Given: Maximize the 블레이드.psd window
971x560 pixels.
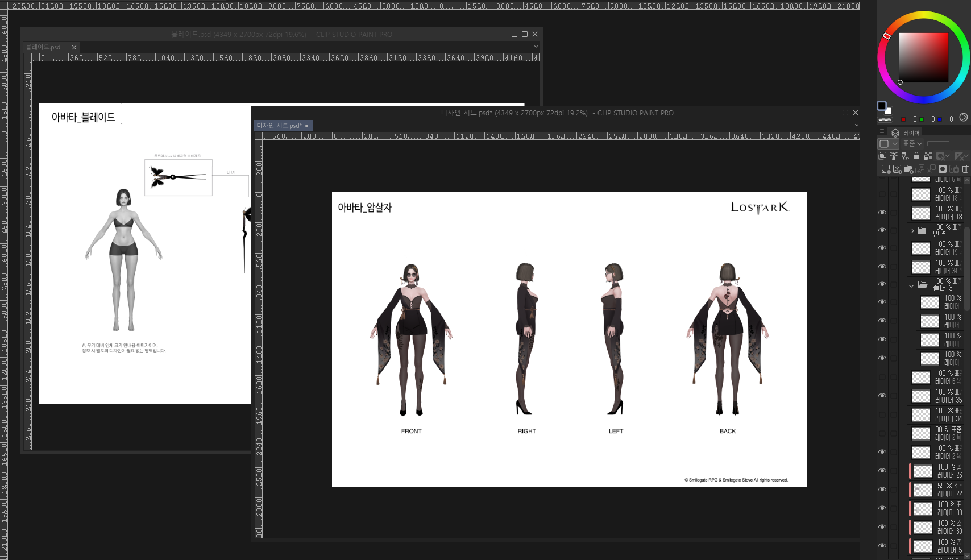Looking at the screenshot, I should (x=525, y=34).
